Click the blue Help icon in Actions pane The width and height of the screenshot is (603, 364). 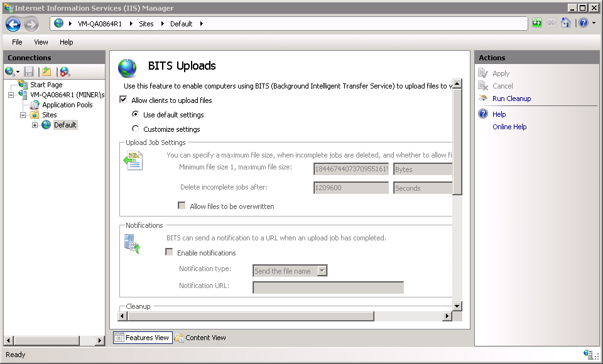point(483,114)
